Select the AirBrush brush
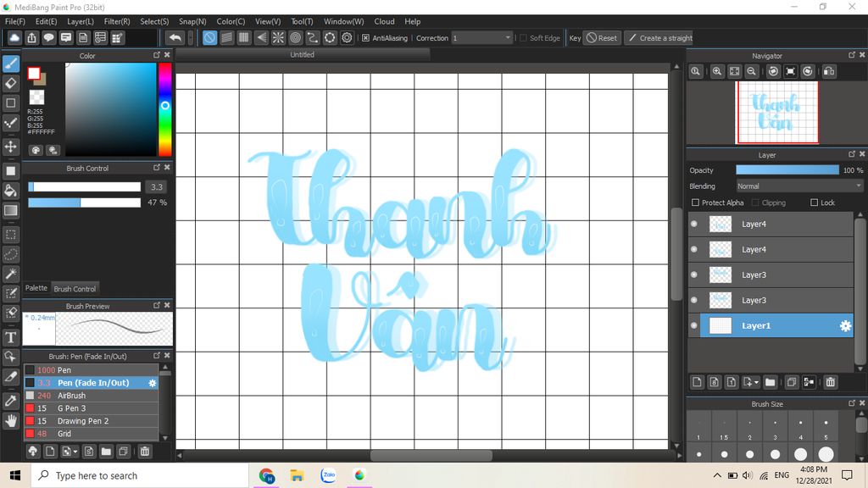 pos(92,396)
